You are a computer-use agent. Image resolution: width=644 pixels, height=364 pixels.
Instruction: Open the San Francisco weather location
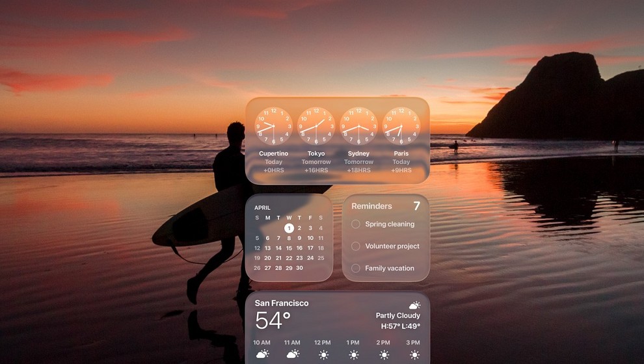281,304
